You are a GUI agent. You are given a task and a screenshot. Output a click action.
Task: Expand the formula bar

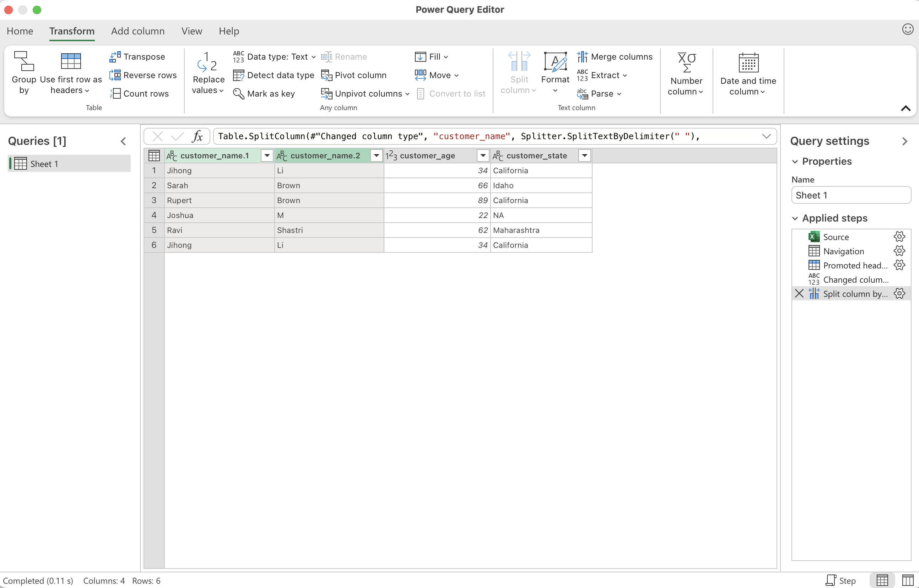[766, 136]
